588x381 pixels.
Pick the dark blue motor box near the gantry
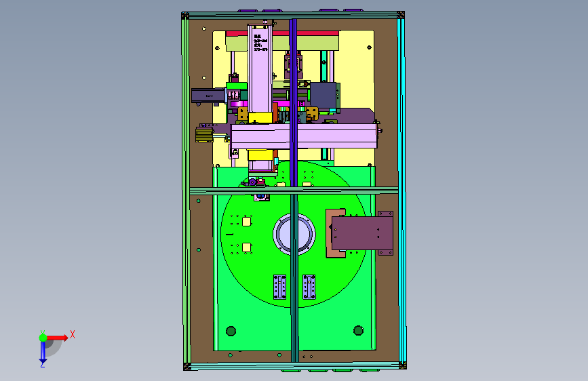point(324,95)
